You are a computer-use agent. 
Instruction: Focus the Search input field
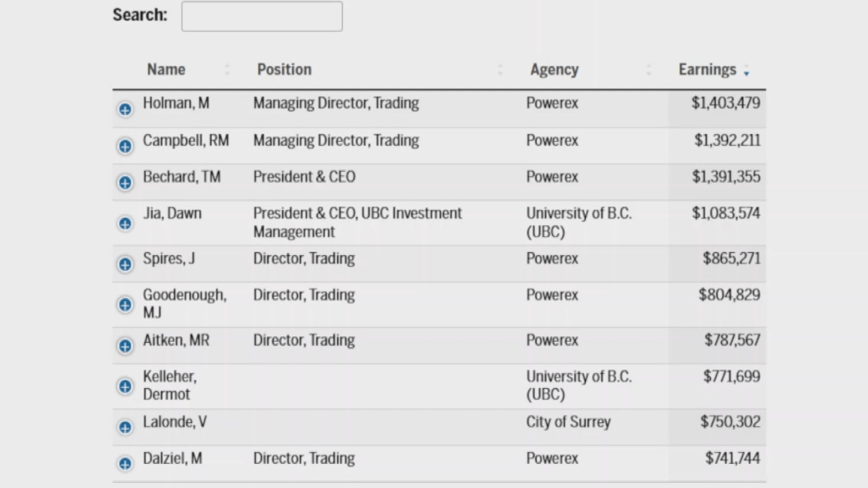(262, 16)
